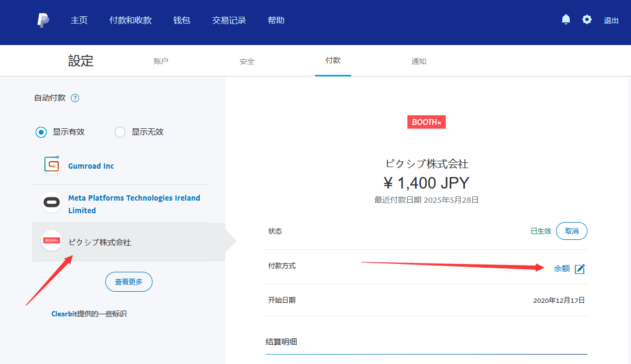Switch to the 安全 tab
631x364 pixels.
click(247, 61)
